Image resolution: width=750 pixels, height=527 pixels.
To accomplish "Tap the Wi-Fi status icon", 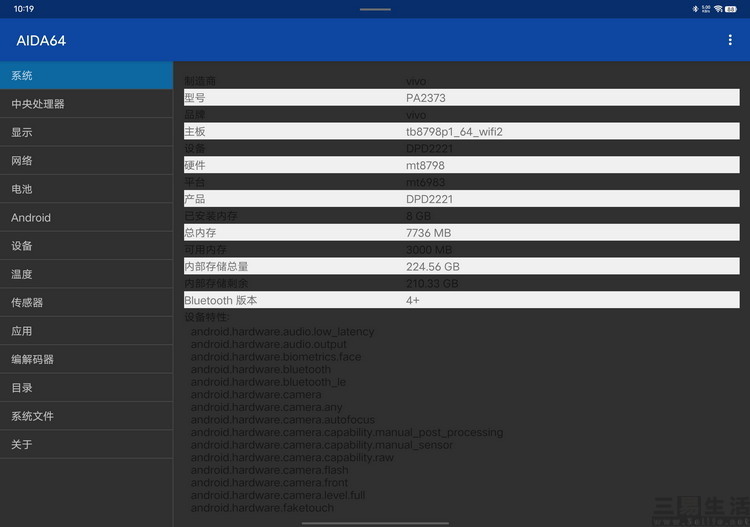I will pyautogui.click(x=718, y=9).
